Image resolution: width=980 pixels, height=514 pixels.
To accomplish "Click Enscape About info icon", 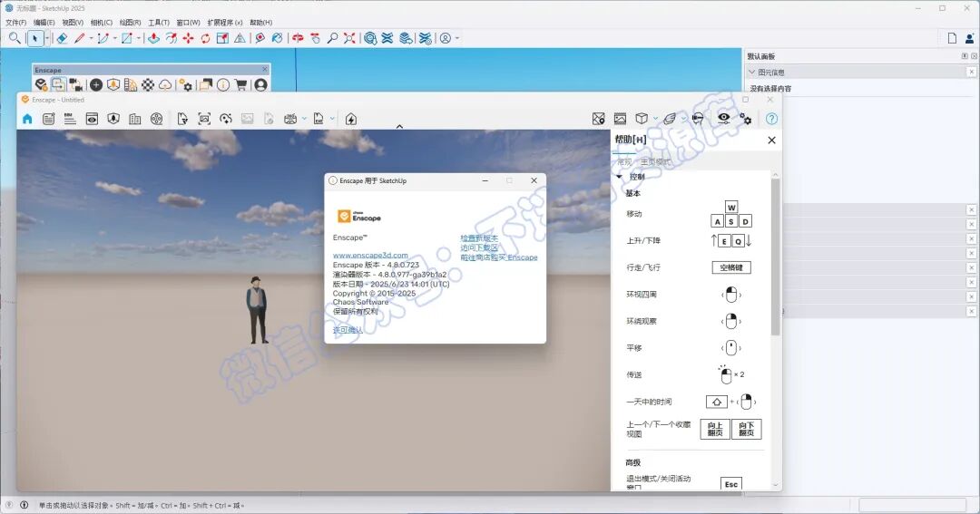I will pyautogui.click(x=223, y=84).
